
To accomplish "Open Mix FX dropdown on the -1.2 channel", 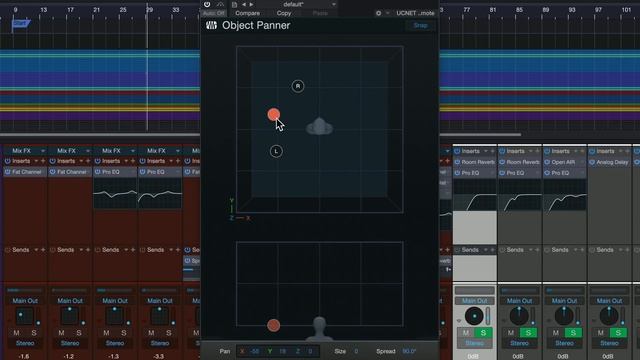I will tap(88, 151).
